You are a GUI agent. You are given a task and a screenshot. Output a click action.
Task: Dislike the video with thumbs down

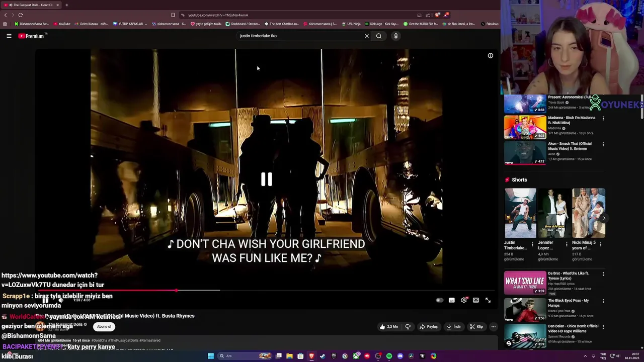408,327
